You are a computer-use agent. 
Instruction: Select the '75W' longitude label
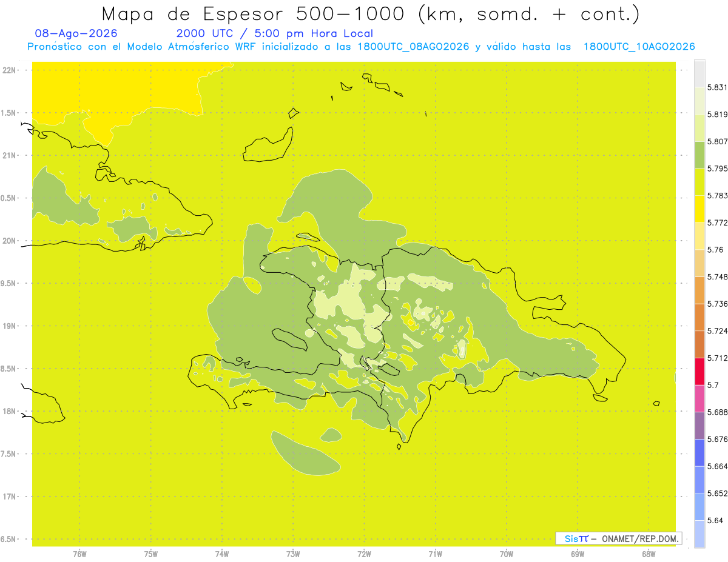pos(151,554)
